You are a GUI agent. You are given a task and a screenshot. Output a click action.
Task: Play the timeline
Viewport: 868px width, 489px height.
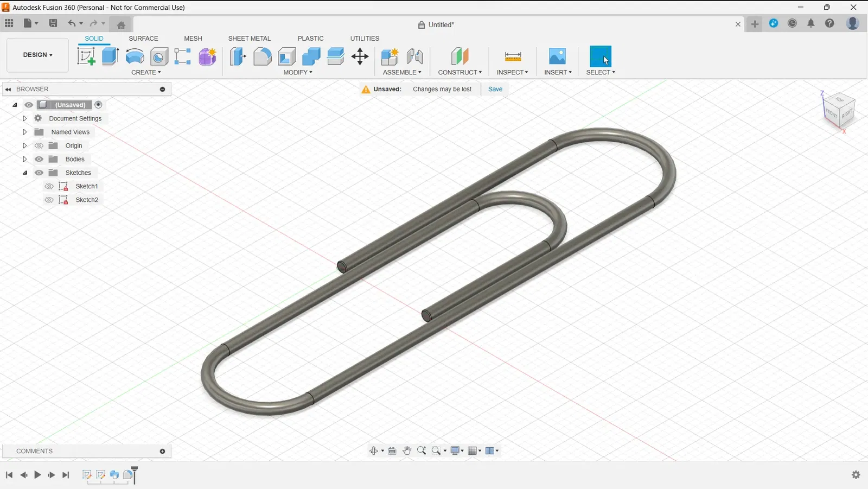click(37, 475)
